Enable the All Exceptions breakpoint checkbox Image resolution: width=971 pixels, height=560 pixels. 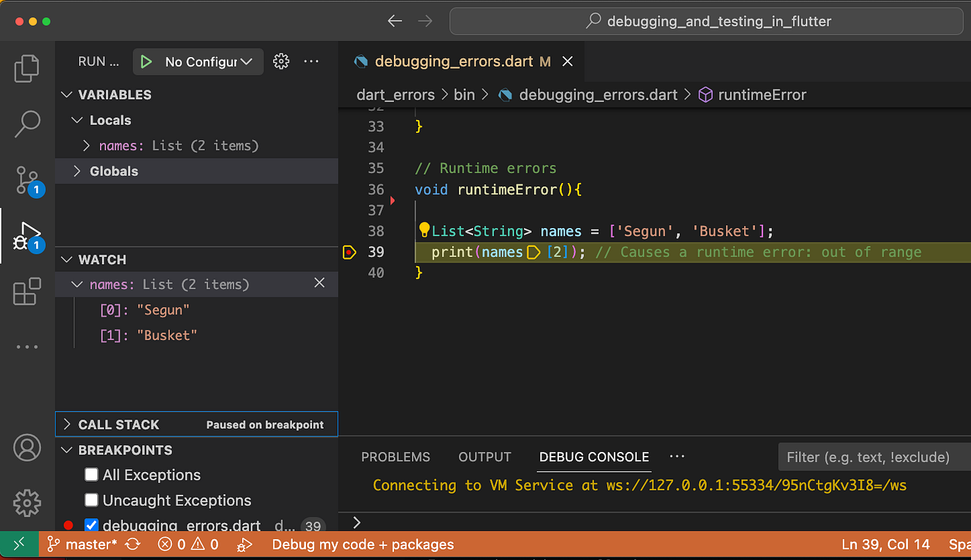pos(92,475)
